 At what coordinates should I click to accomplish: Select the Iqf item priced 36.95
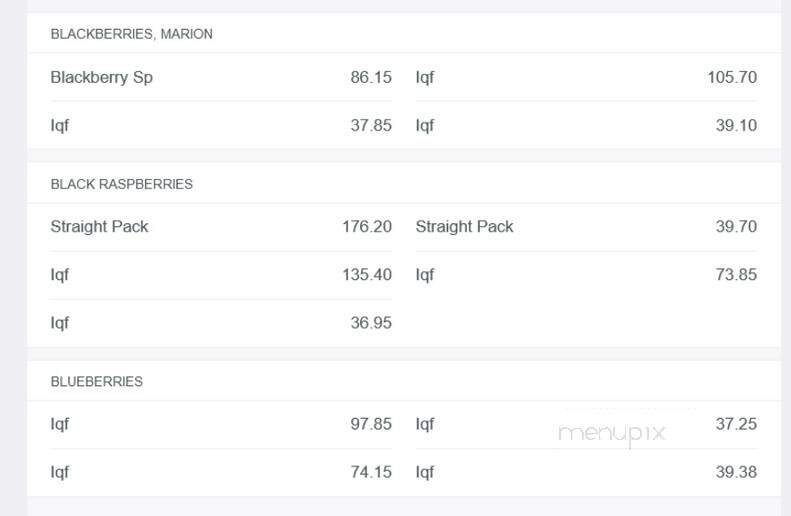pyautogui.click(x=60, y=323)
